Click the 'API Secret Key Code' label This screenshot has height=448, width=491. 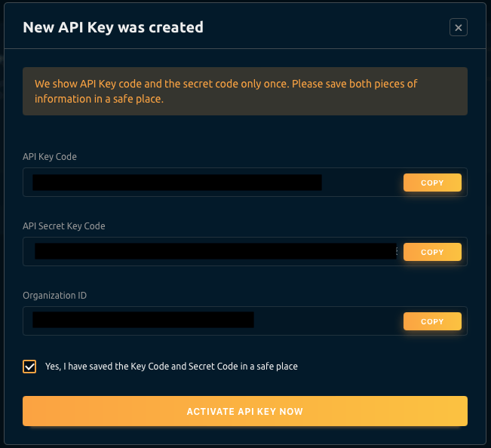(64, 226)
